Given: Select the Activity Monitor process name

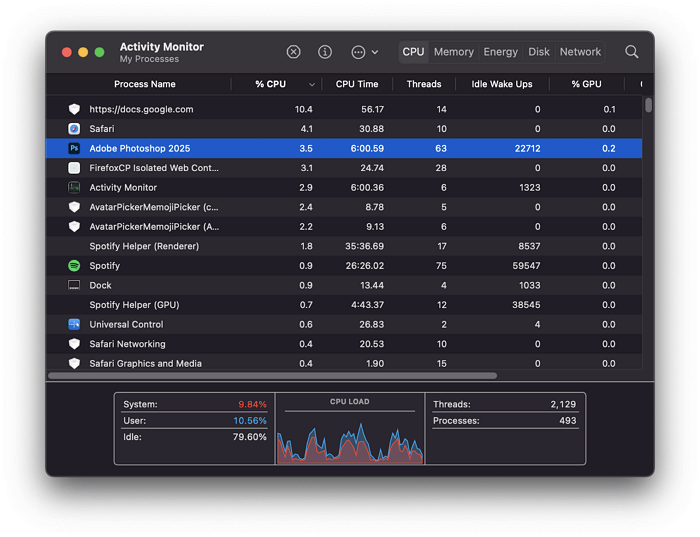Looking at the screenshot, I should (123, 187).
